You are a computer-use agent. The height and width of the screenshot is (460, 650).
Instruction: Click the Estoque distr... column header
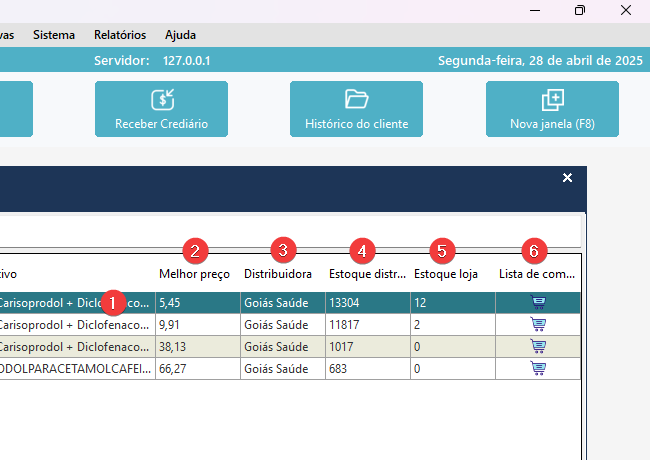367,274
